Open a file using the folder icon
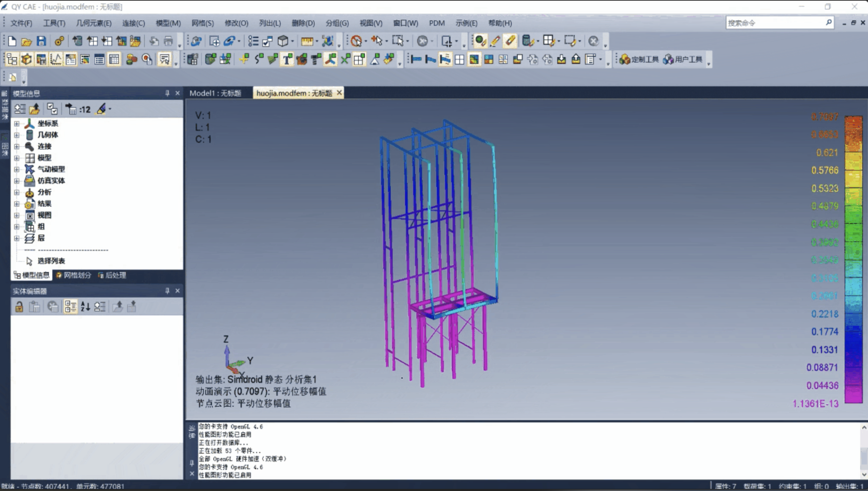 click(26, 41)
